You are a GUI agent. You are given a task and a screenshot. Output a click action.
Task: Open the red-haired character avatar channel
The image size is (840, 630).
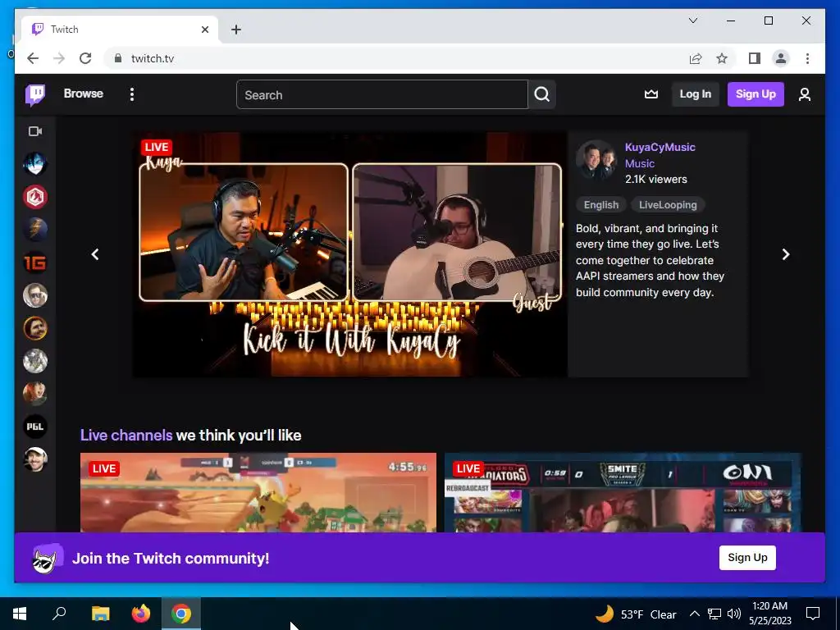(35, 394)
